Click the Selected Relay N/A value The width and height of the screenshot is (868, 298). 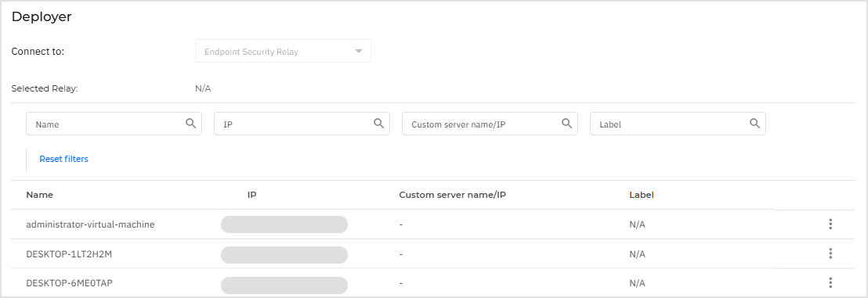click(x=203, y=88)
